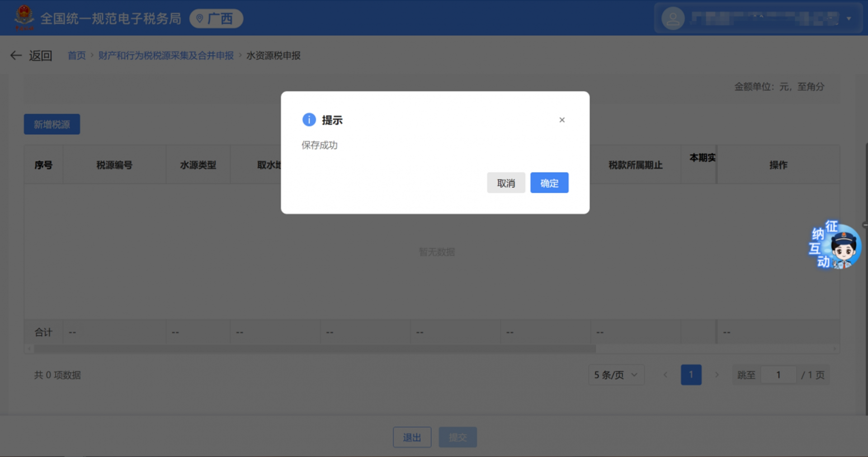Open the 5 条/页 page size dropdown

coord(616,375)
